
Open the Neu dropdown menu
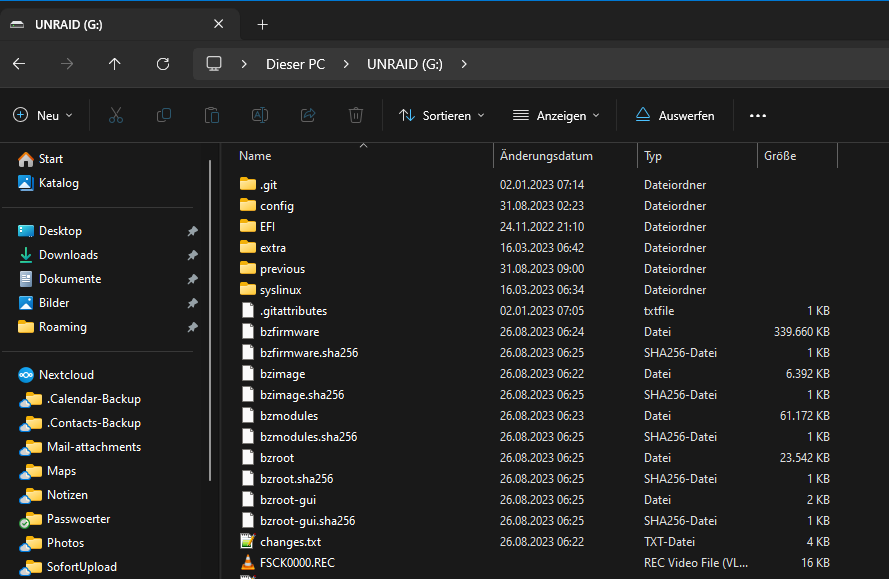pos(43,116)
